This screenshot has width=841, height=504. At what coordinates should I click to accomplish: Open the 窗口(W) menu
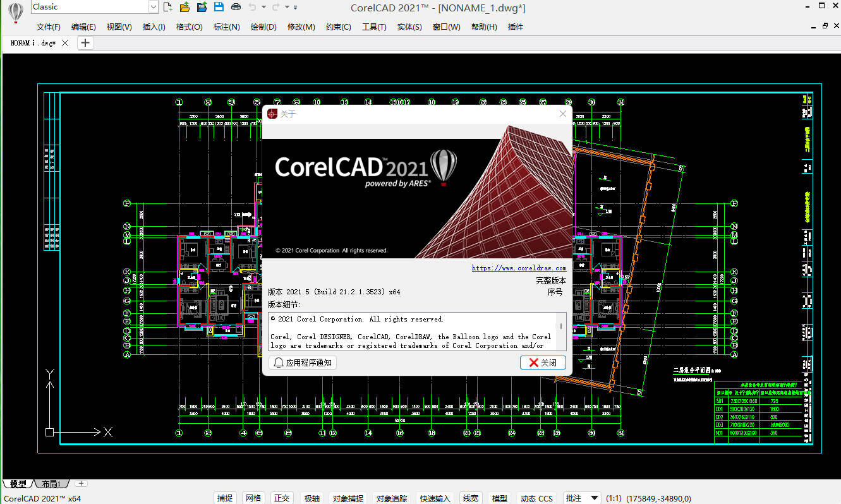pos(446,27)
